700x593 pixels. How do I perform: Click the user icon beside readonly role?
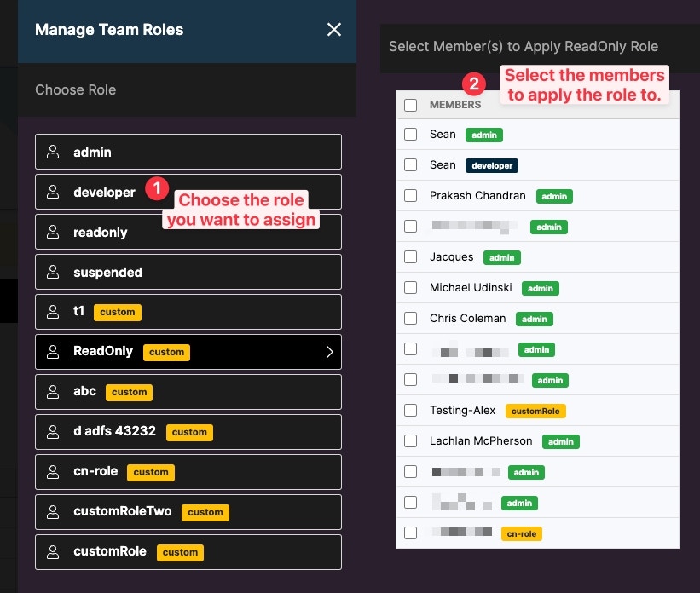point(53,232)
